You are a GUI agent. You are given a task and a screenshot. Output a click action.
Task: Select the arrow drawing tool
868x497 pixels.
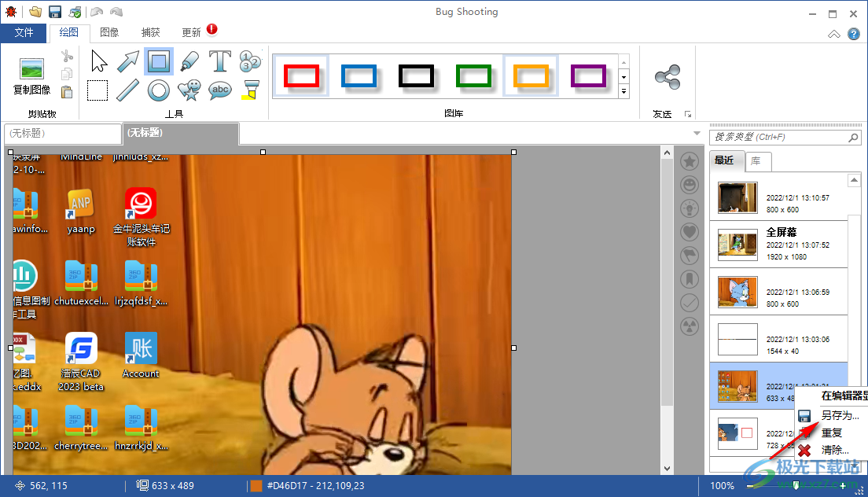128,61
